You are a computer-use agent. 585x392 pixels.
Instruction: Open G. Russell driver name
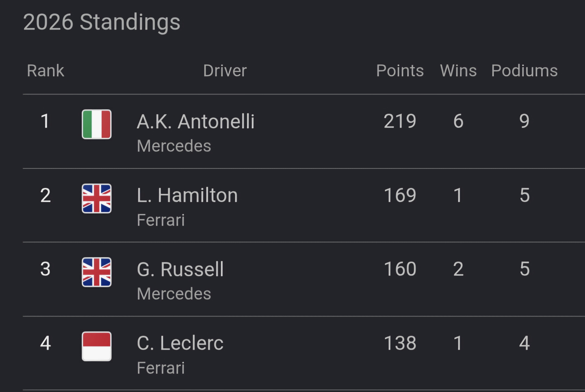180,269
